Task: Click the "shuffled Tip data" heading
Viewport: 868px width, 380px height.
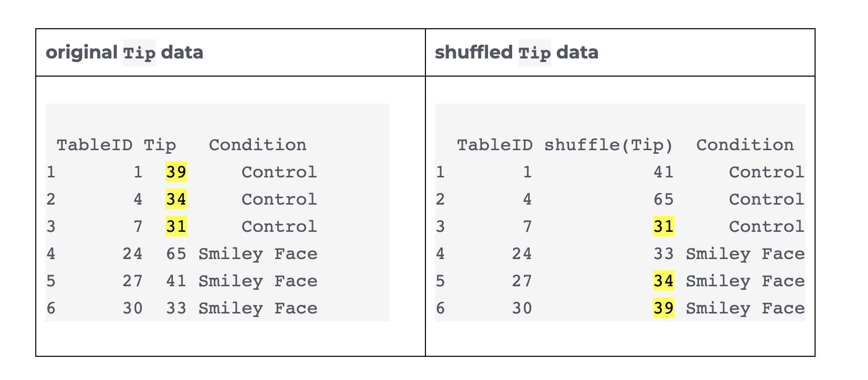Action: pos(516,53)
